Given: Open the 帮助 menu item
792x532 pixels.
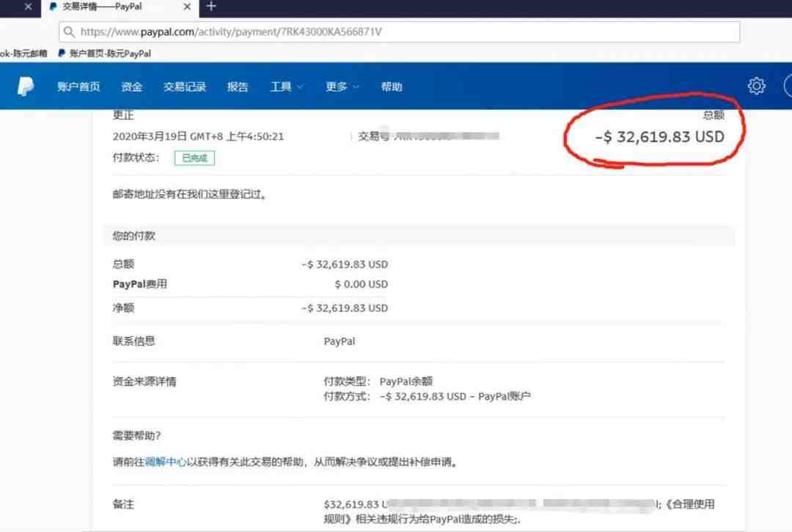Looking at the screenshot, I should (392, 86).
